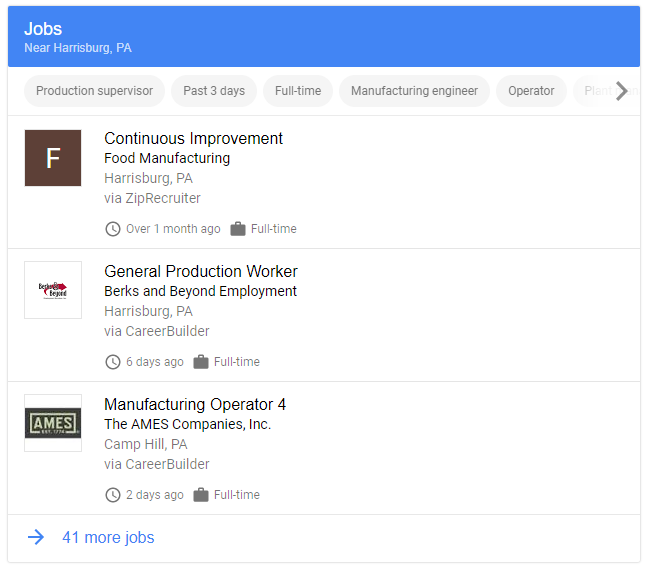Select the Production supervisor filter chip

[94, 91]
